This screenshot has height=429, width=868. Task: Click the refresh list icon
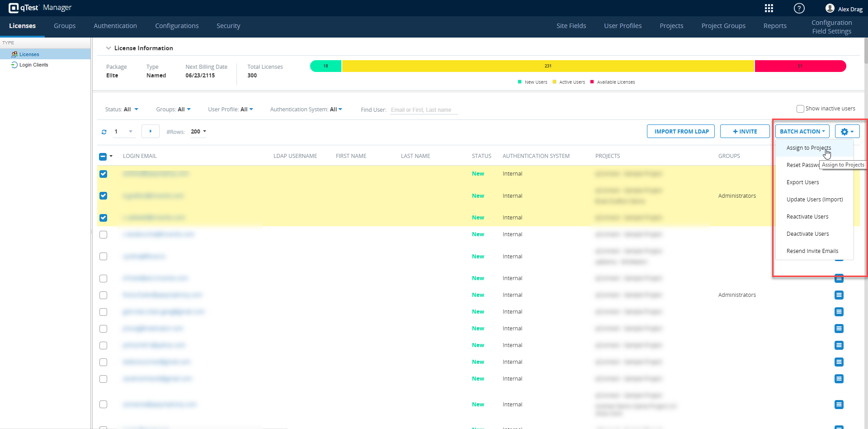click(x=104, y=132)
